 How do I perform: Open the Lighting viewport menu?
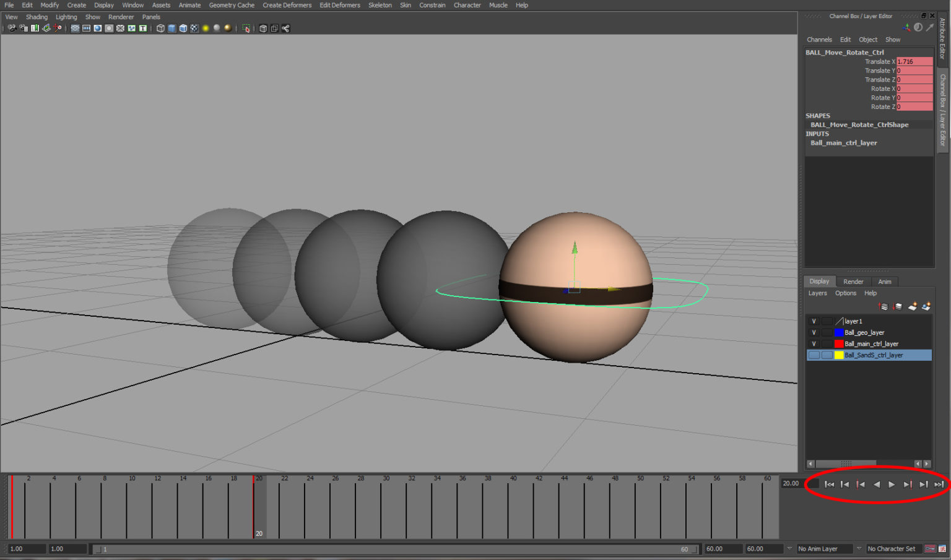click(66, 17)
